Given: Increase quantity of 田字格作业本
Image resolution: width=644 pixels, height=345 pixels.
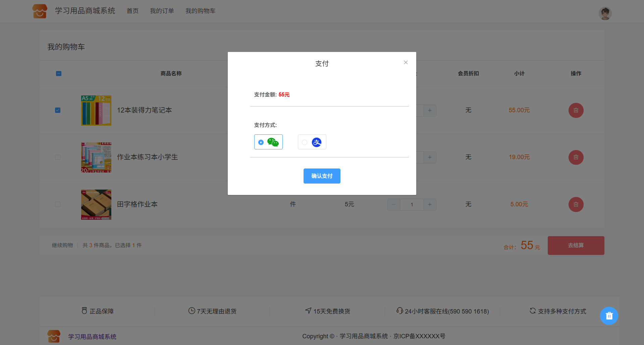Looking at the screenshot, I should [430, 204].
